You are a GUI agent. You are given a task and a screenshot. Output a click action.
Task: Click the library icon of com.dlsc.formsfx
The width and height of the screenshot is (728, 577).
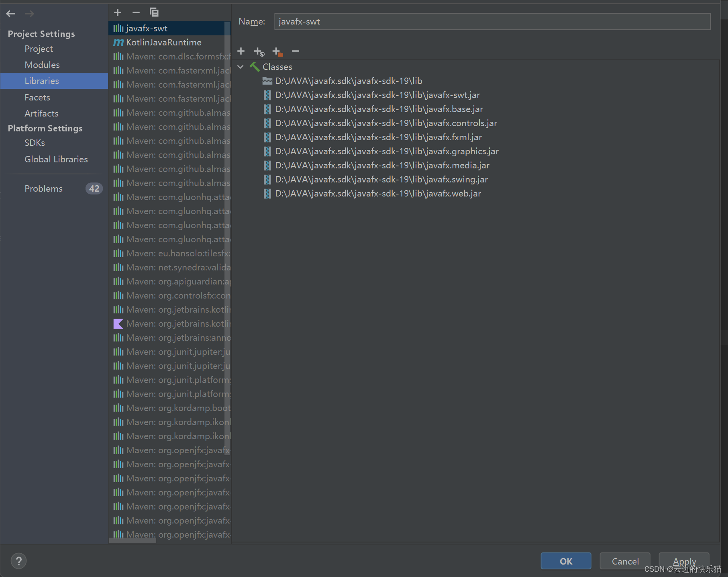click(118, 56)
